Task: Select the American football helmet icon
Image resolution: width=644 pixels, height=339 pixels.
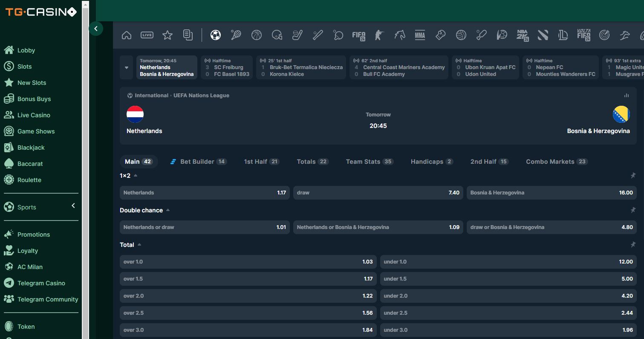Action: coord(277,35)
